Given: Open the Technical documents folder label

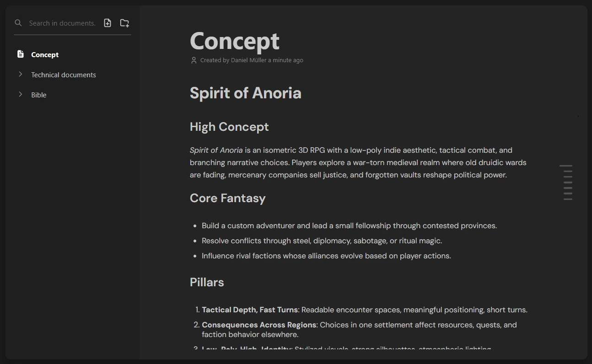Looking at the screenshot, I should 64,75.
